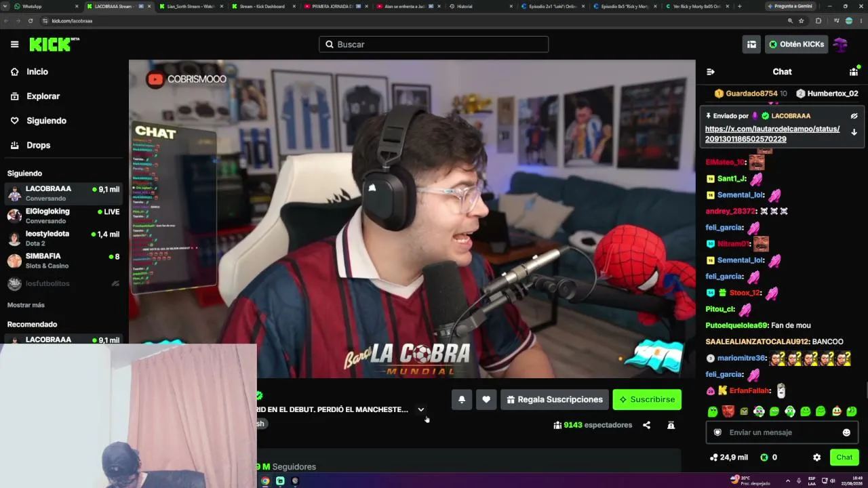
Task: Click the andrey_28372 username in chat
Action: tap(730, 211)
